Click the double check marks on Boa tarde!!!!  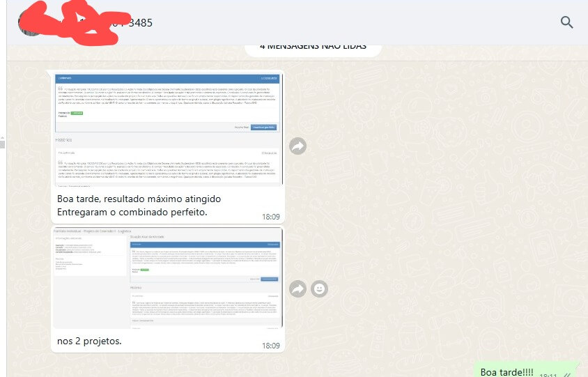[x=566, y=375]
